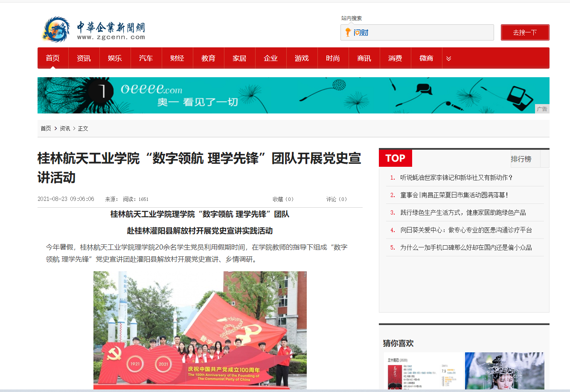Click the article's party flag group photo
The image size is (570, 392).
(200, 330)
